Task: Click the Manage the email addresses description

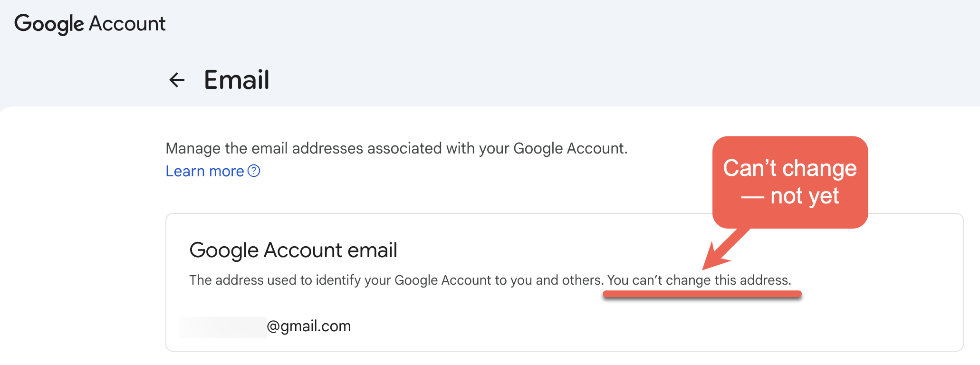Action: click(x=396, y=148)
